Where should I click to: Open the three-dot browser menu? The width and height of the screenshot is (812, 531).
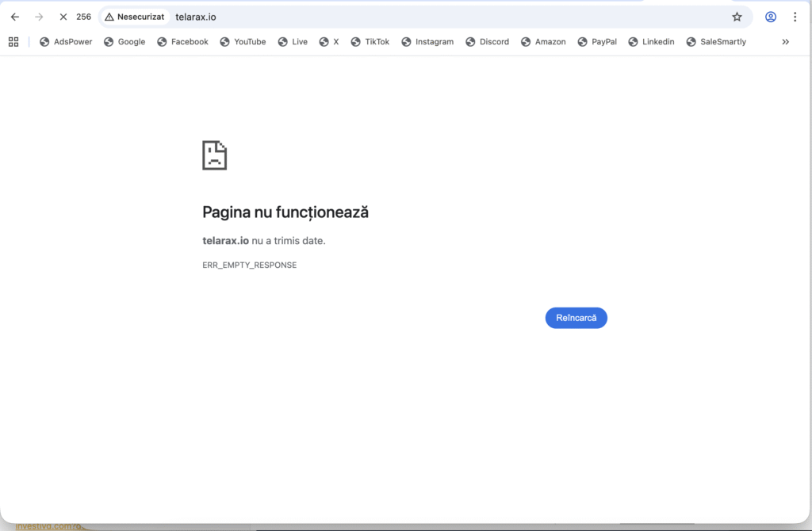(x=795, y=17)
